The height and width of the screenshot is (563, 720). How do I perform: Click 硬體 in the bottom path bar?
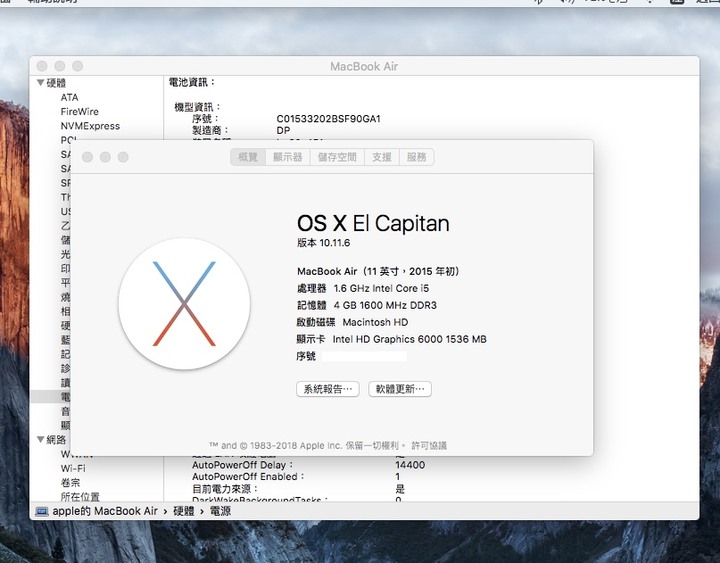click(x=184, y=511)
